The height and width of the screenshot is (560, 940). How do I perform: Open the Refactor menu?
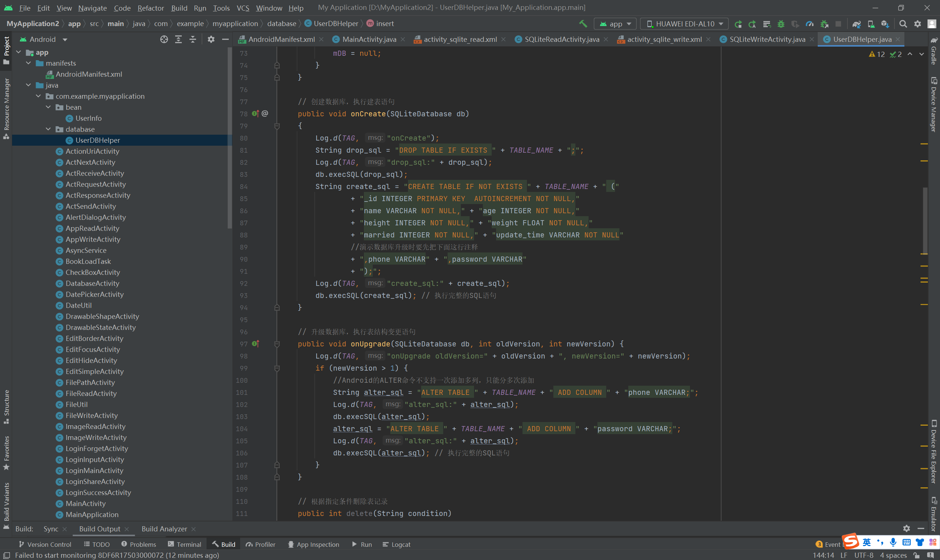[x=151, y=8]
